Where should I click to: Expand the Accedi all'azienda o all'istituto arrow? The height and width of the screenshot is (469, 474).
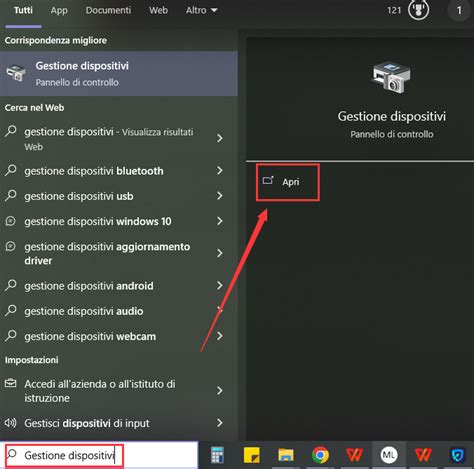coord(219,391)
